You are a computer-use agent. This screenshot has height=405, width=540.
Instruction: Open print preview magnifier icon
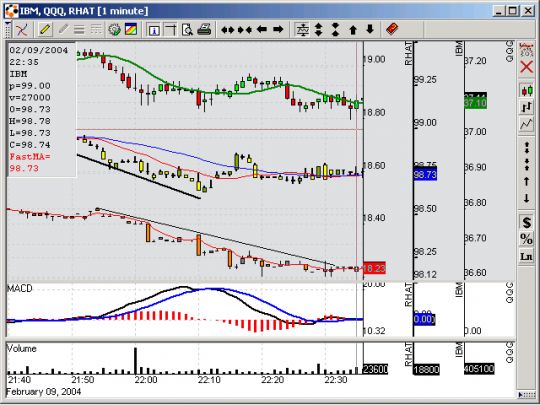pyautogui.click(x=187, y=30)
